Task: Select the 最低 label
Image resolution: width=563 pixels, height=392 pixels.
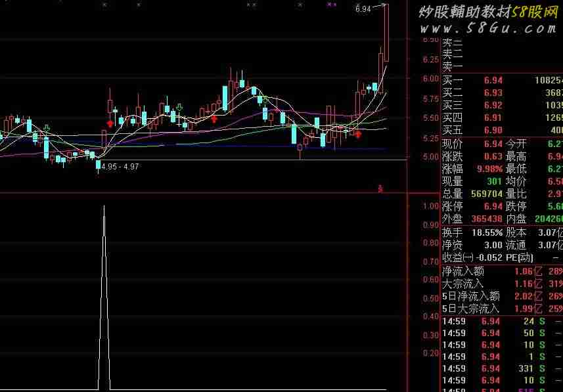Action: click(x=516, y=169)
